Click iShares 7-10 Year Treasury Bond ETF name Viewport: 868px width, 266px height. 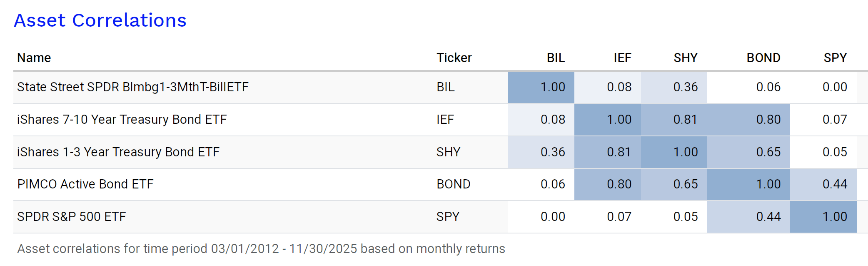[x=122, y=119]
